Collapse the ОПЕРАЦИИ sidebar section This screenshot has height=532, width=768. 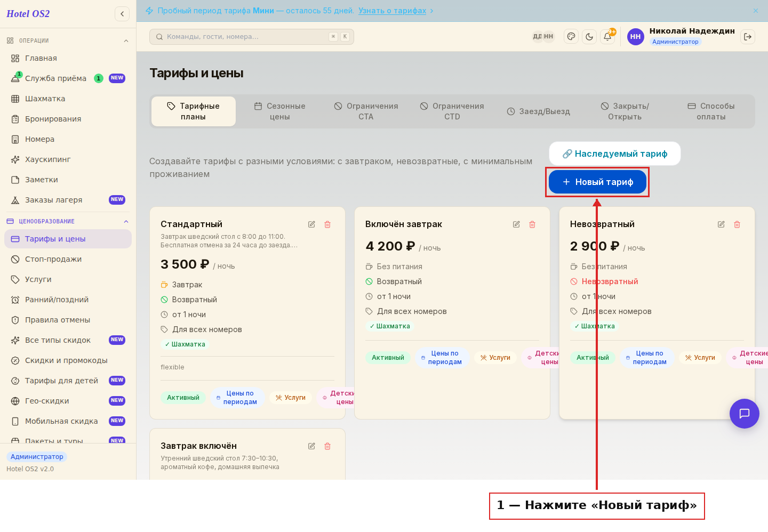[x=126, y=41]
